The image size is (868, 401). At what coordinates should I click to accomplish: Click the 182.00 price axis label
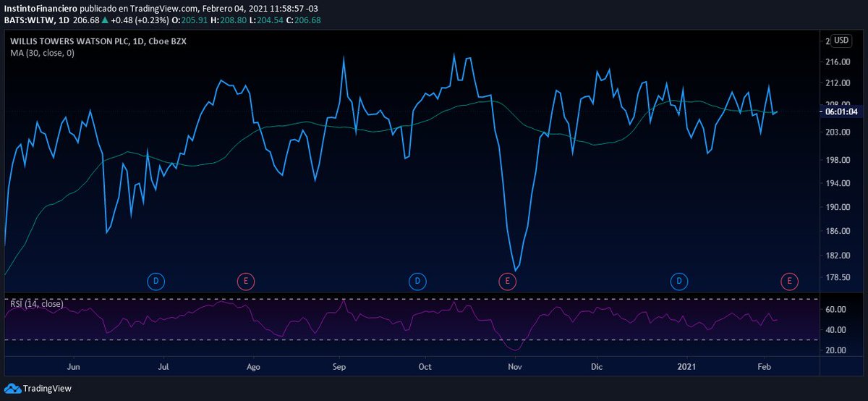(x=837, y=256)
